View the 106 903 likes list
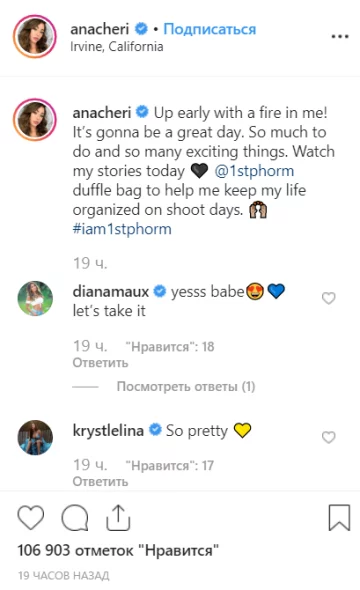Screen dimensions: 360x590 point(118,550)
